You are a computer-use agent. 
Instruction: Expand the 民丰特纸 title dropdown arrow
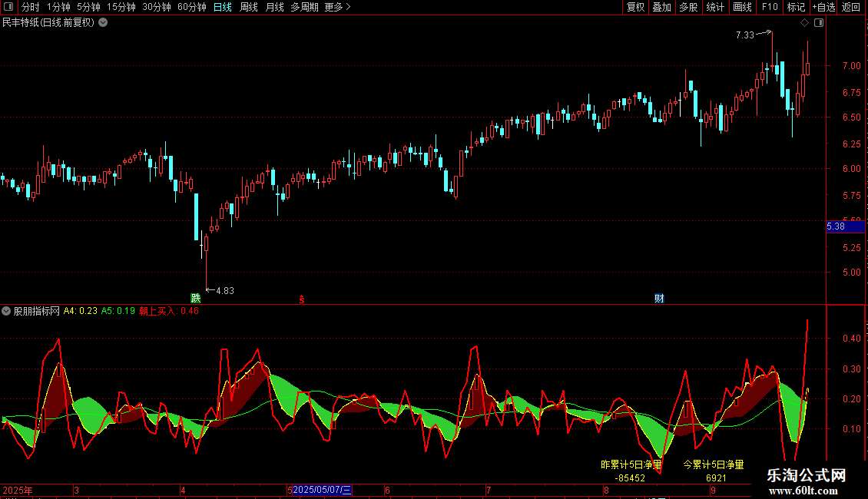click(x=103, y=23)
